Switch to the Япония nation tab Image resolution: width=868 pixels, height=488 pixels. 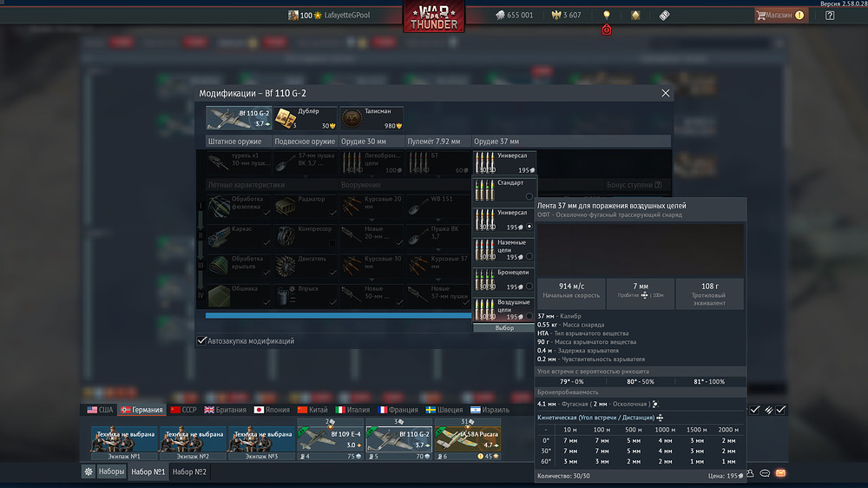coord(271,410)
